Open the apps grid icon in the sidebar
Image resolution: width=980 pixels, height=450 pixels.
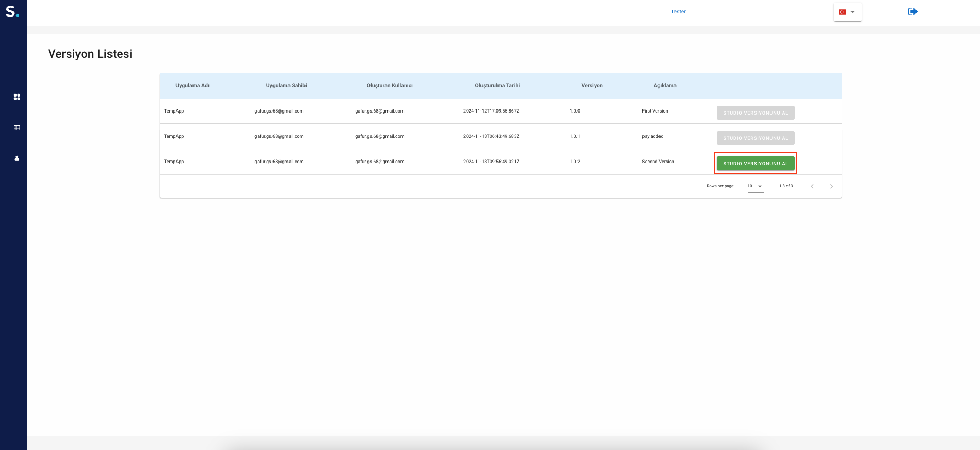pyautogui.click(x=17, y=97)
